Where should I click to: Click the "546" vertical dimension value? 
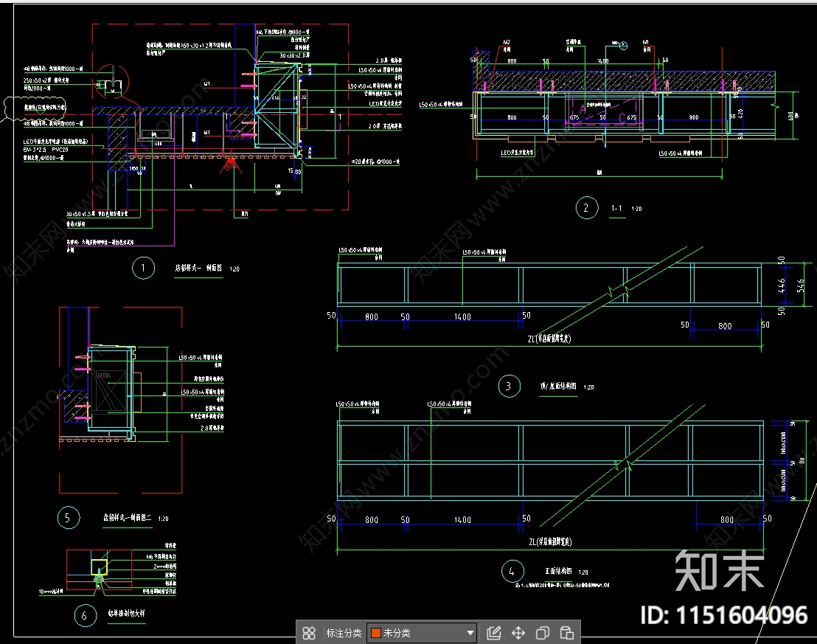coord(801,285)
